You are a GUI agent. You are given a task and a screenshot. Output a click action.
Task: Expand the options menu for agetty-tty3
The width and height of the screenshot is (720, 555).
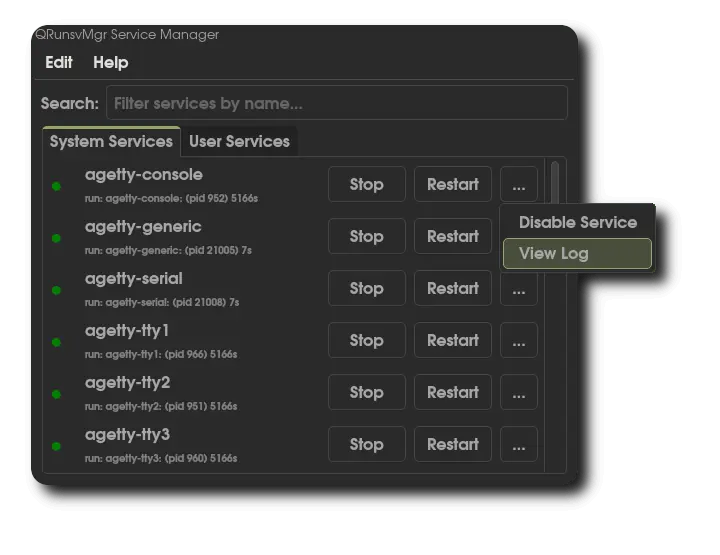518,444
